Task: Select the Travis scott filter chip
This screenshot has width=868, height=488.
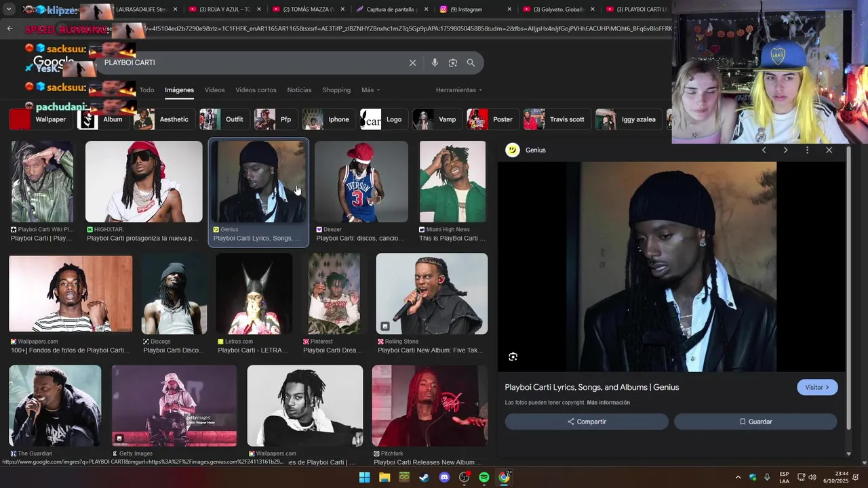Action: point(557,119)
